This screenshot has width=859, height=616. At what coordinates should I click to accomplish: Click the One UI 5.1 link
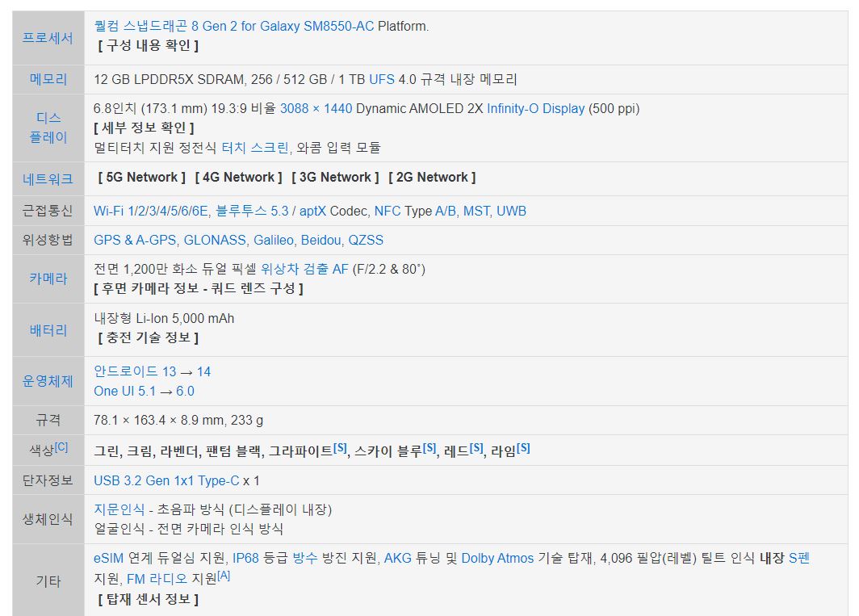click(124, 392)
